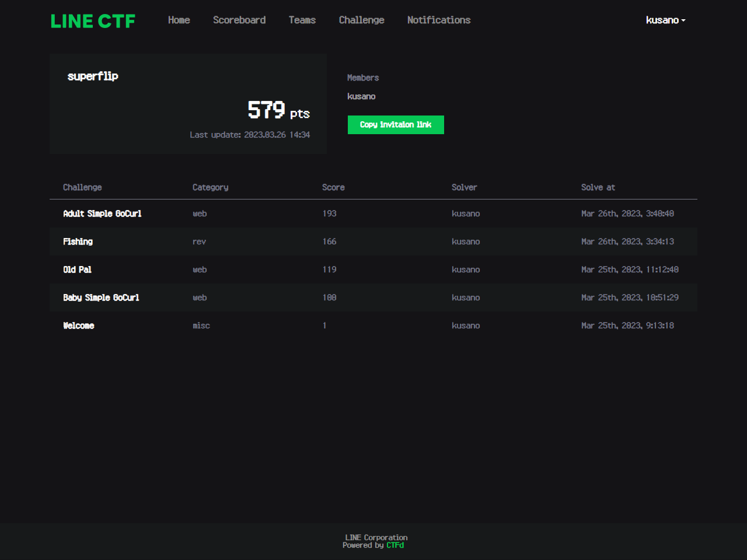Click the Score column header

click(333, 187)
